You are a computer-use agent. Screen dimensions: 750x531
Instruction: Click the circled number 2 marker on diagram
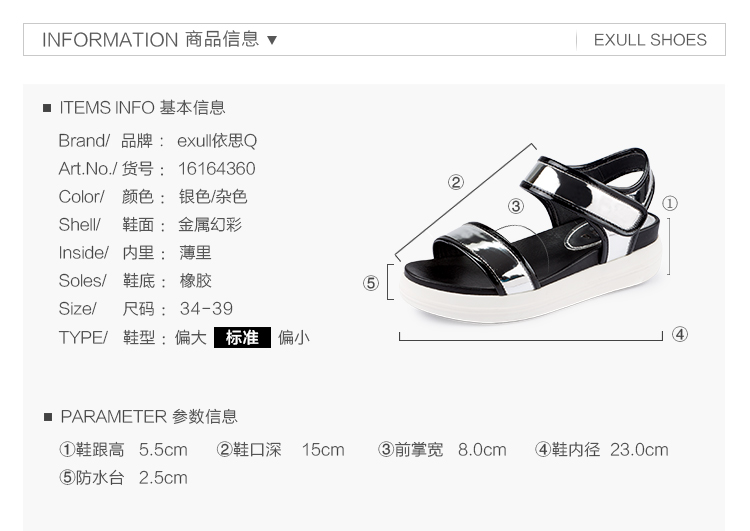[456, 182]
